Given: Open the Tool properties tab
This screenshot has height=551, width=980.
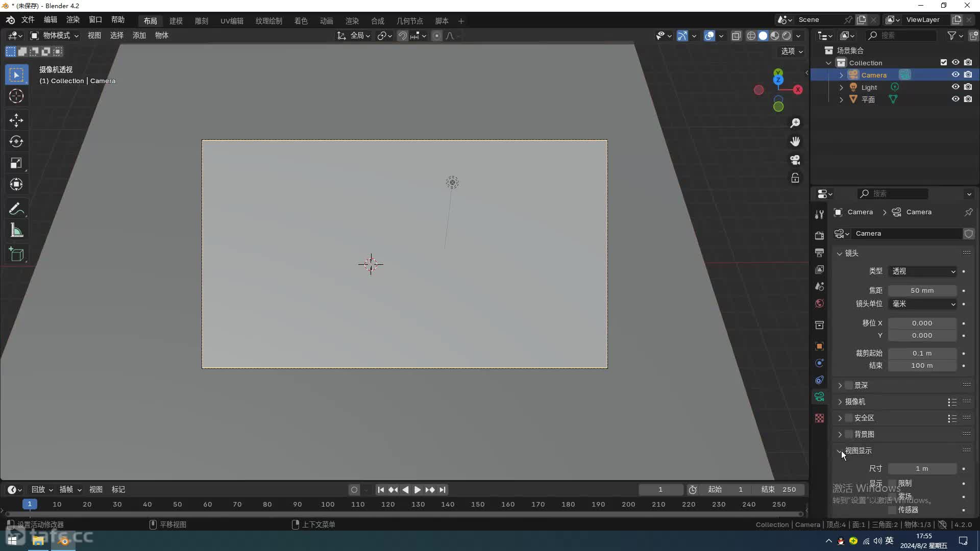Looking at the screenshot, I should point(819,214).
